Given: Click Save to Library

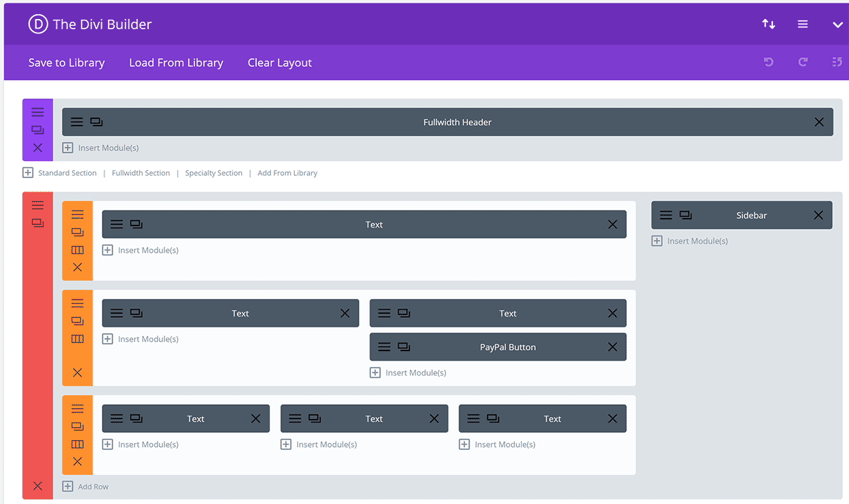Looking at the screenshot, I should 67,62.
